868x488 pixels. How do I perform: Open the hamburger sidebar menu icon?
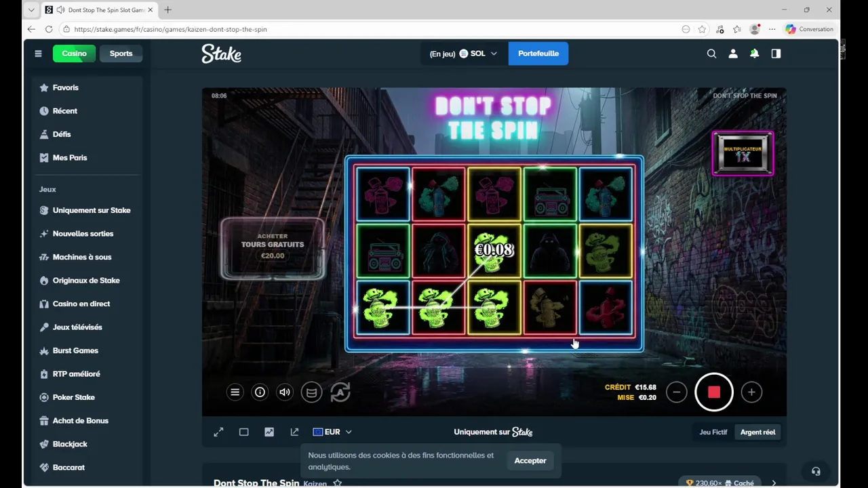(x=38, y=54)
